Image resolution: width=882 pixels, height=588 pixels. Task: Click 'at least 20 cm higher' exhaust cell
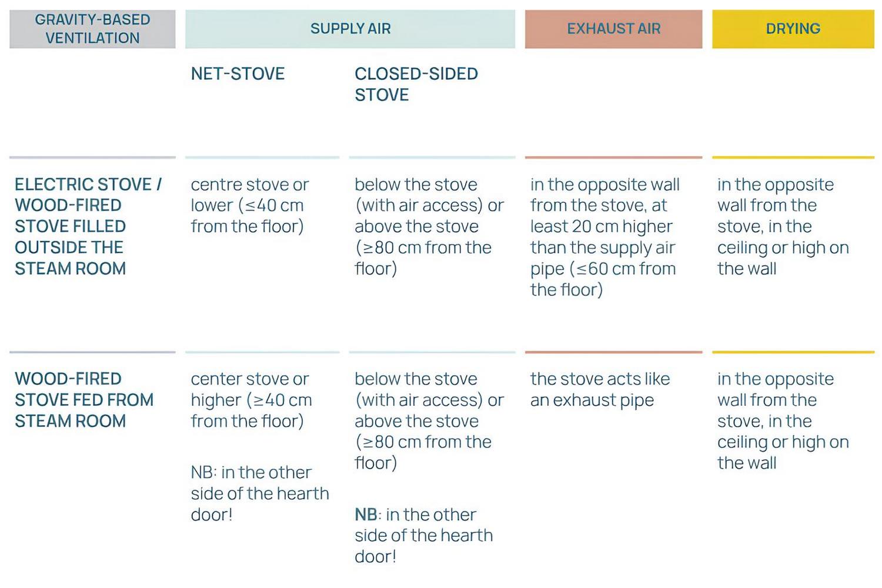coord(604,237)
